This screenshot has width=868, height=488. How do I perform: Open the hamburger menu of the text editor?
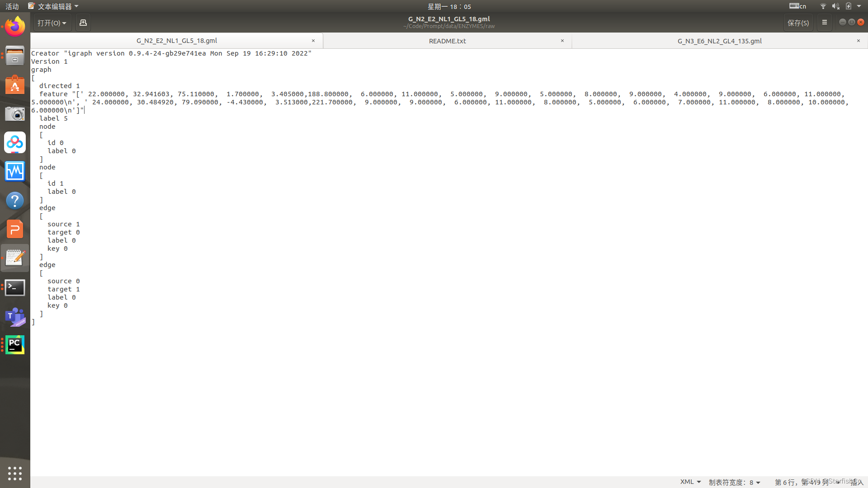[x=824, y=23]
